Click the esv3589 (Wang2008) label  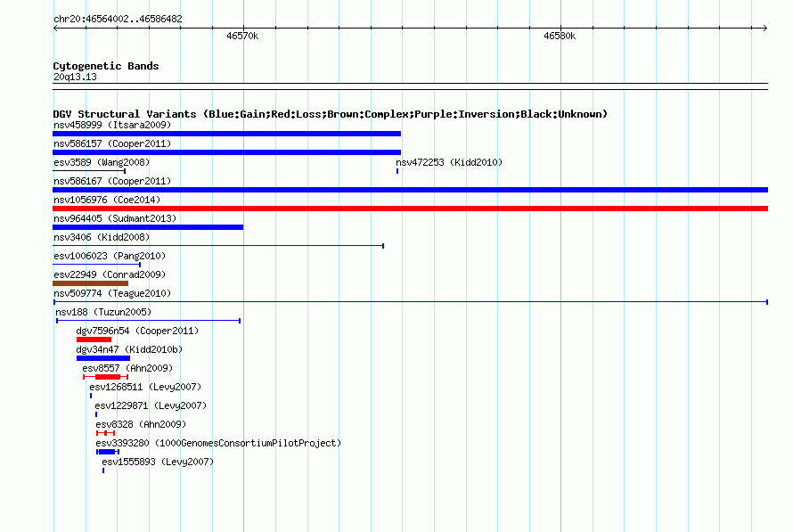tap(102, 162)
